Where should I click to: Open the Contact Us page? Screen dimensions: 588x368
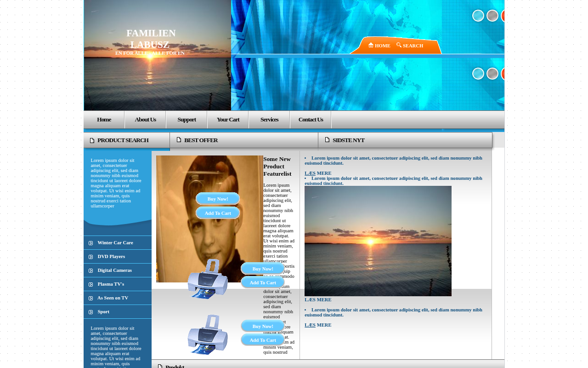click(x=311, y=120)
